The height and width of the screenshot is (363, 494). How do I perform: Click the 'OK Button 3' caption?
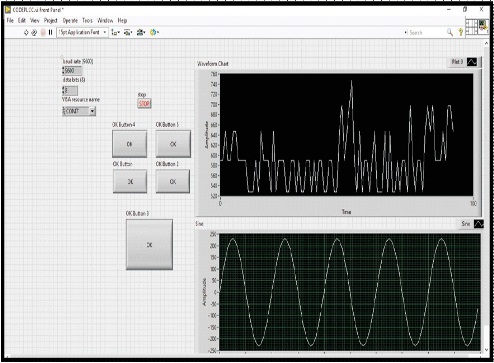pos(137,213)
